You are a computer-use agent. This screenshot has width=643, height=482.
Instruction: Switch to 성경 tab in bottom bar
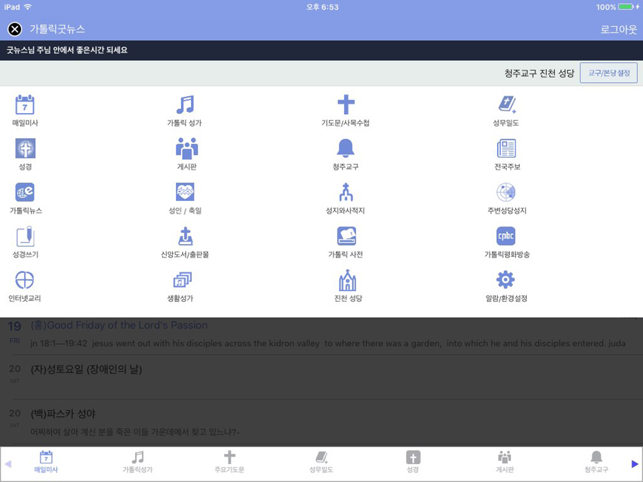(413, 462)
